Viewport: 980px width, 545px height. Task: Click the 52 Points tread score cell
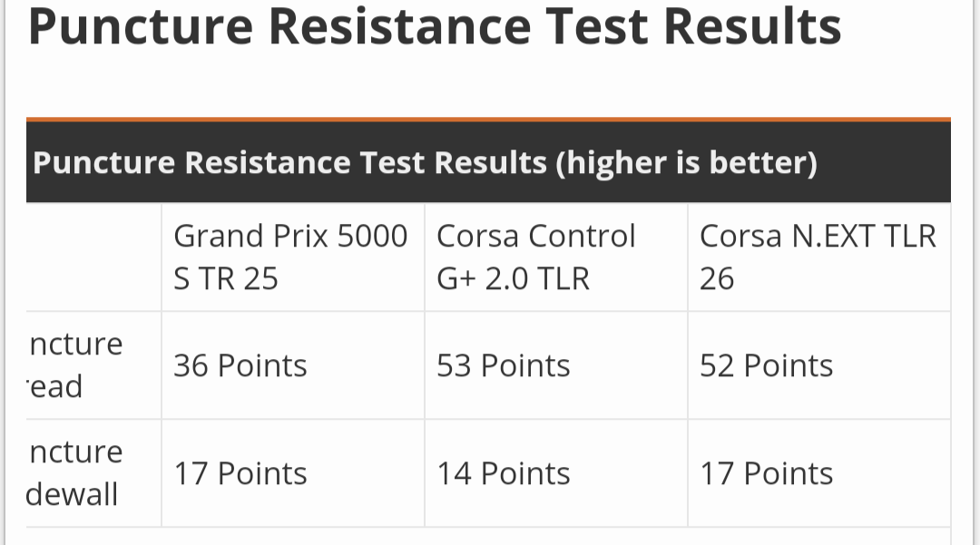(767, 365)
